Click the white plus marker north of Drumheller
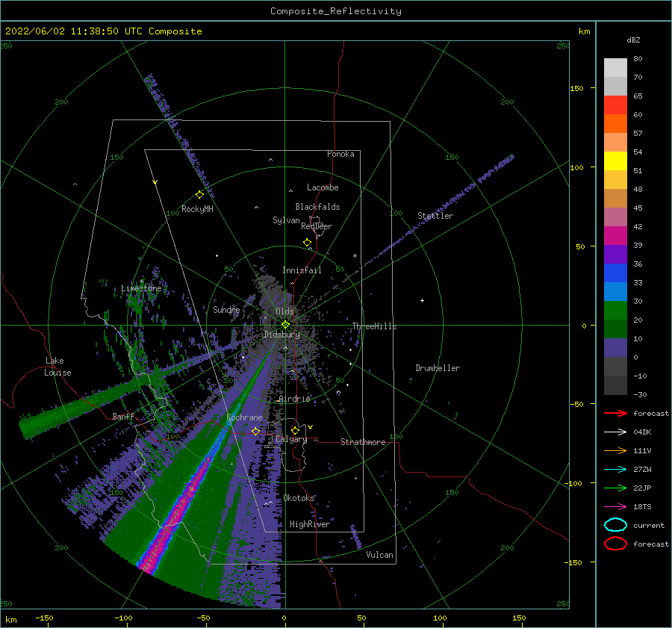The image size is (672, 628). [x=422, y=300]
